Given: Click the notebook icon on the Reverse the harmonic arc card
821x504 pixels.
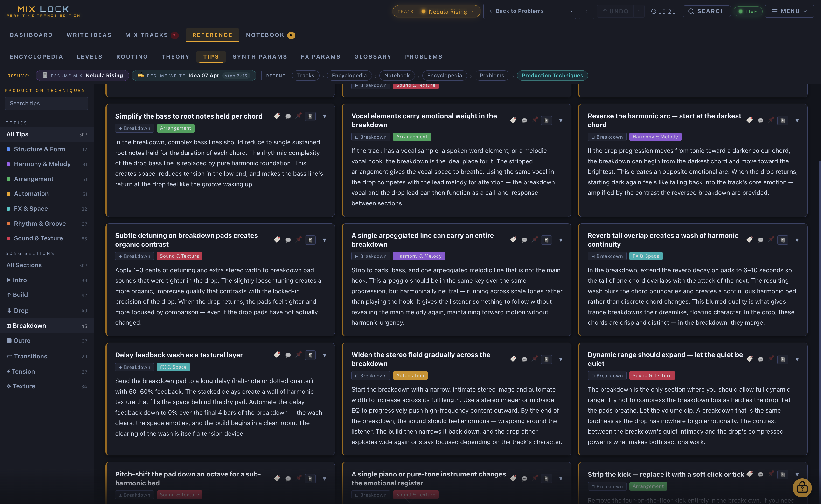Looking at the screenshot, I should (783, 121).
